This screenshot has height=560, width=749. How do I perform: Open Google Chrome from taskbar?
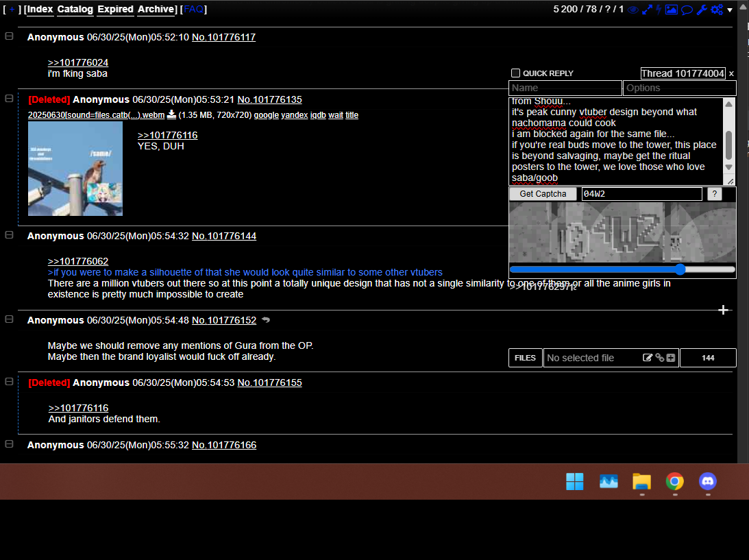pos(675,482)
